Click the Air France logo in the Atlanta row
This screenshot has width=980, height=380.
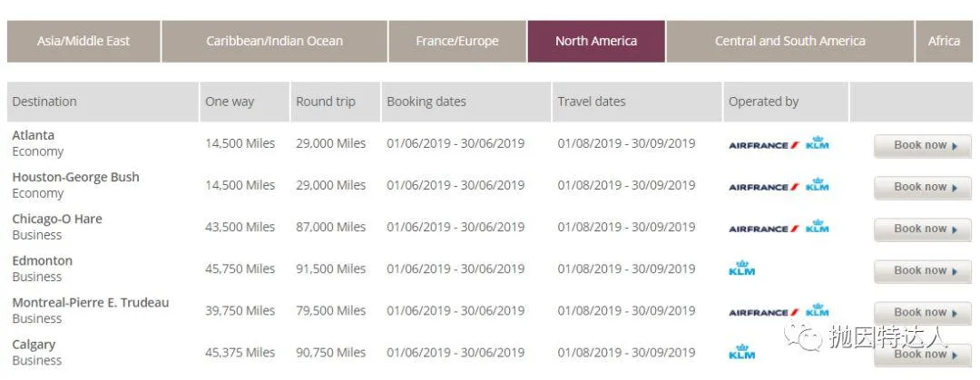[763, 145]
